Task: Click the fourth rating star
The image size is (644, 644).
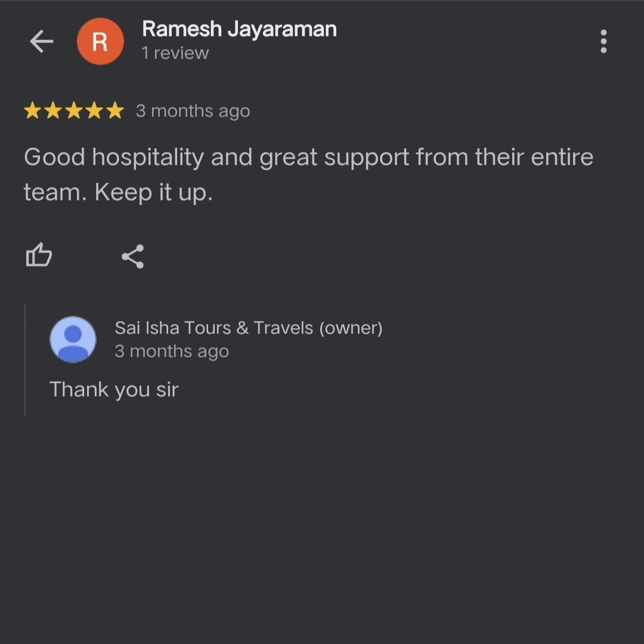Action: [x=94, y=110]
